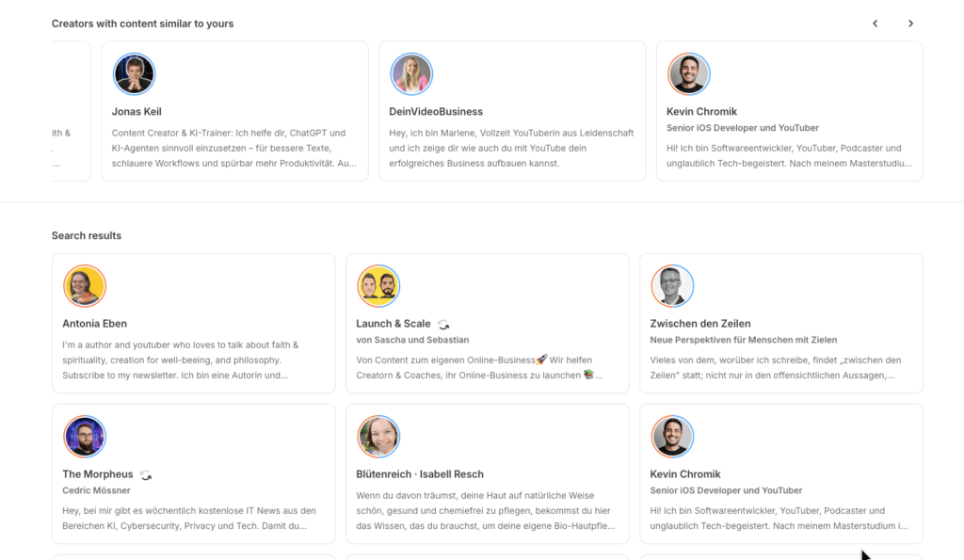Click the Blütenreich Isabell Resch avatar
Screen dimensions: 964x560
(378, 437)
